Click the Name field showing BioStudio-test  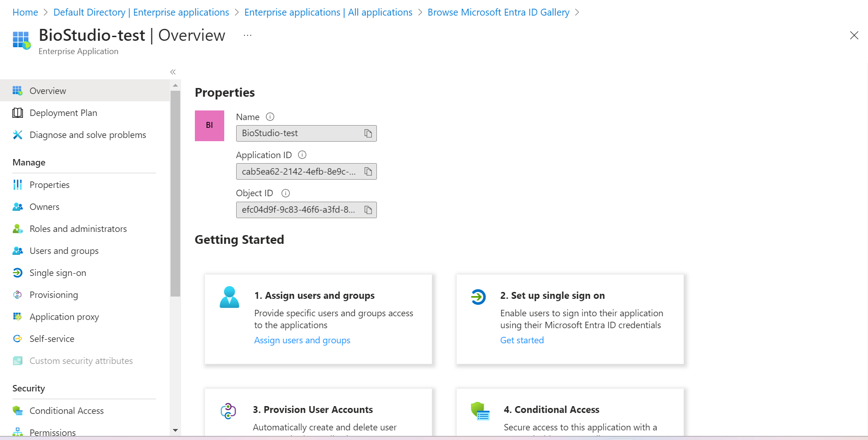(306, 133)
